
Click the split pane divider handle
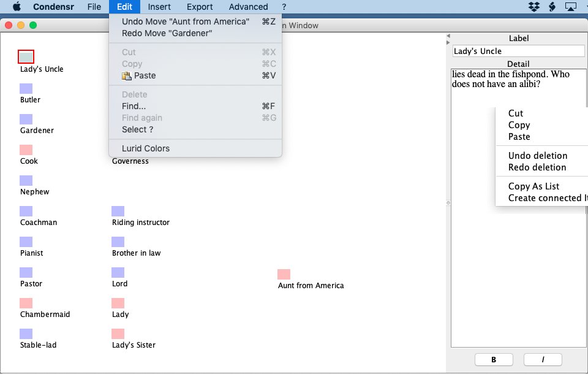pyautogui.click(x=448, y=203)
